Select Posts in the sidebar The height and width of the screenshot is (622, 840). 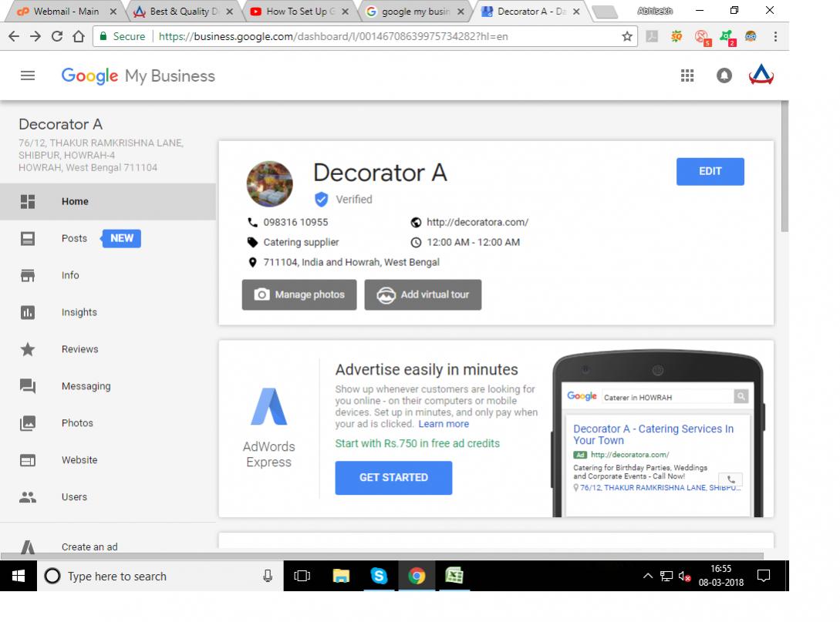pyautogui.click(x=74, y=238)
